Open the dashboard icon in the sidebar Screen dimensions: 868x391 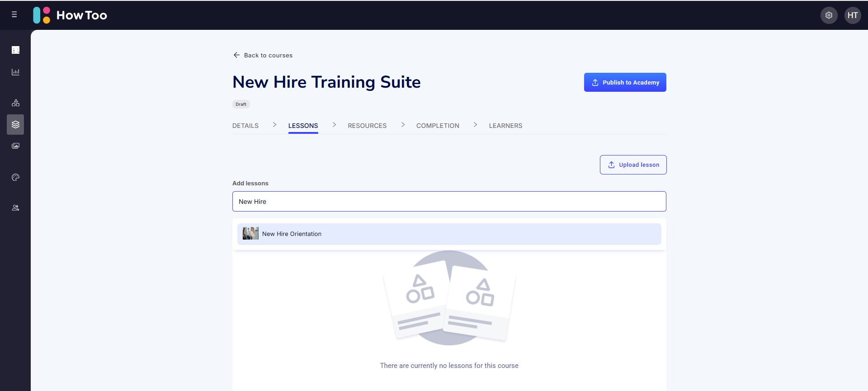(x=15, y=50)
